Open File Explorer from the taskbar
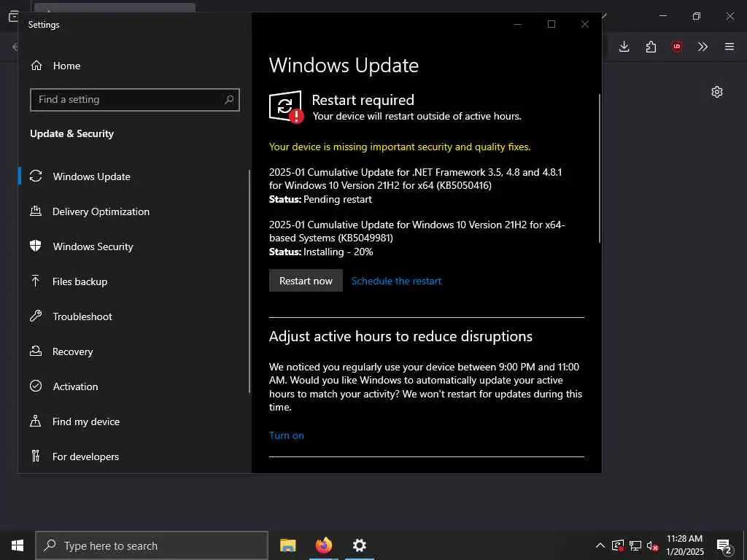Image resolution: width=747 pixels, height=560 pixels. pyautogui.click(x=287, y=545)
